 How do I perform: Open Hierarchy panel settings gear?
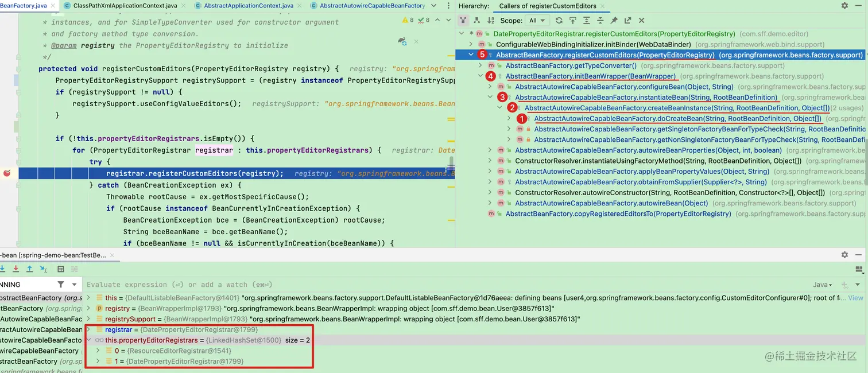(x=844, y=6)
